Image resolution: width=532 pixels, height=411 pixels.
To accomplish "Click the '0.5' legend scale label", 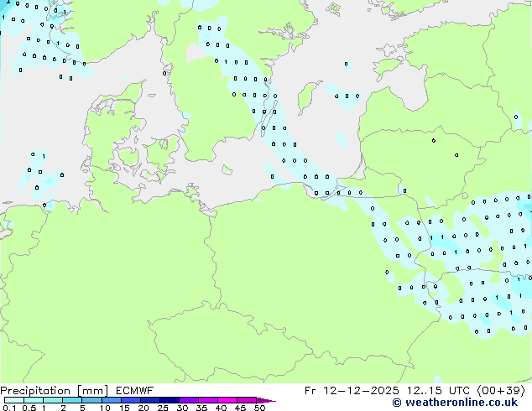I will (x=29, y=408).
